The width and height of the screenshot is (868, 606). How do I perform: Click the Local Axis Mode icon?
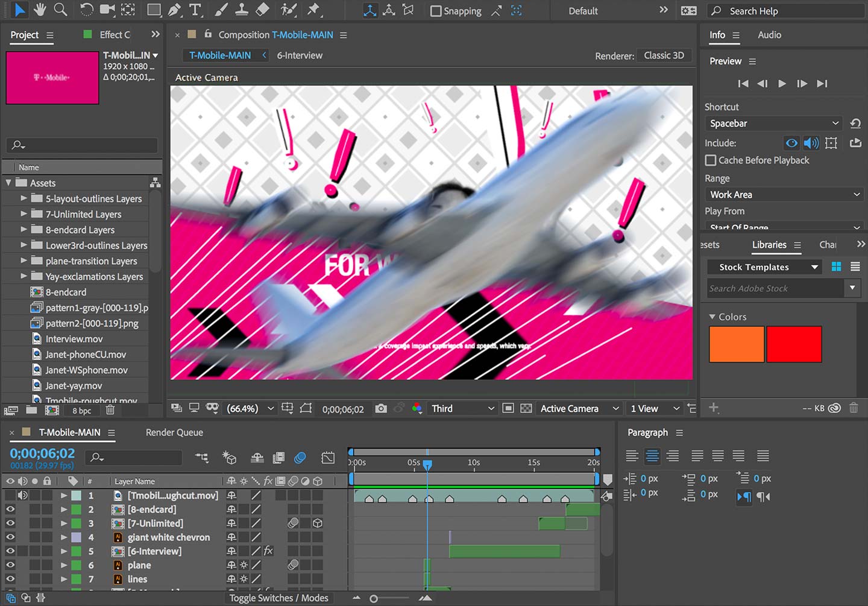click(x=370, y=10)
